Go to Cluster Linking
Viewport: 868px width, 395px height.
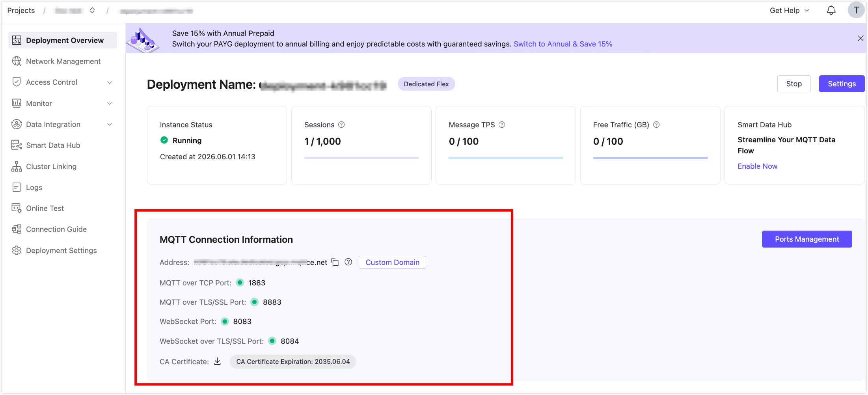tap(63, 166)
